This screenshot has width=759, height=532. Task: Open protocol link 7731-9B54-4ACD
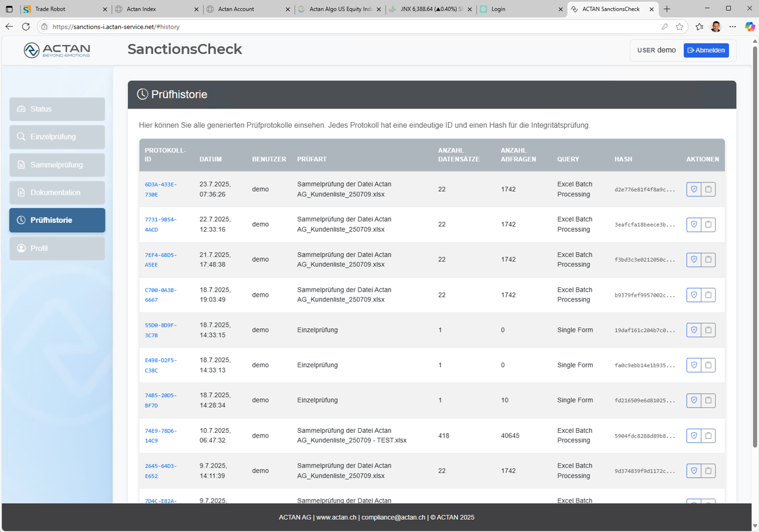tap(161, 225)
